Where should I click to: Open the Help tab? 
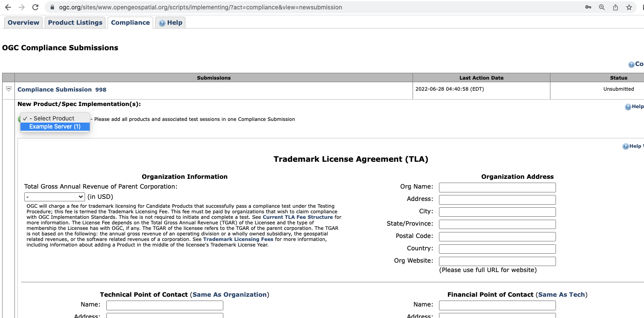tap(171, 23)
